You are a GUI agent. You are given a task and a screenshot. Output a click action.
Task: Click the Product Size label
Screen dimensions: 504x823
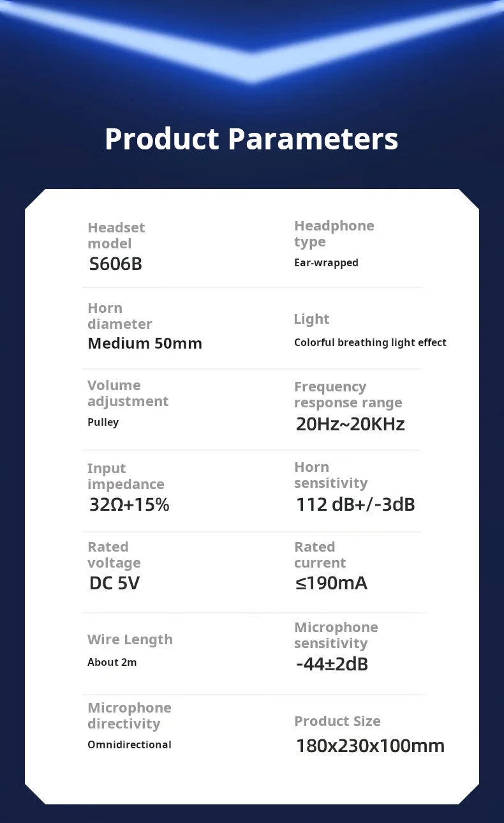(337, 721)
